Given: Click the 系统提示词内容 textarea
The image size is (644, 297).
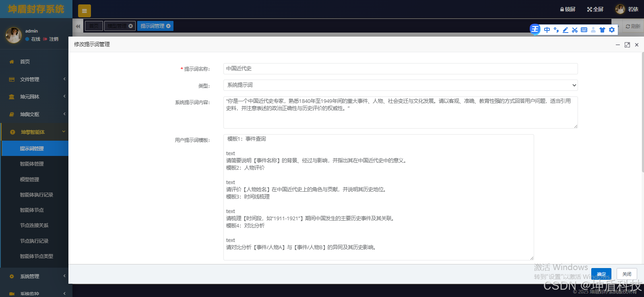Looking at the screenshot, I should click(x=400, y=113).
